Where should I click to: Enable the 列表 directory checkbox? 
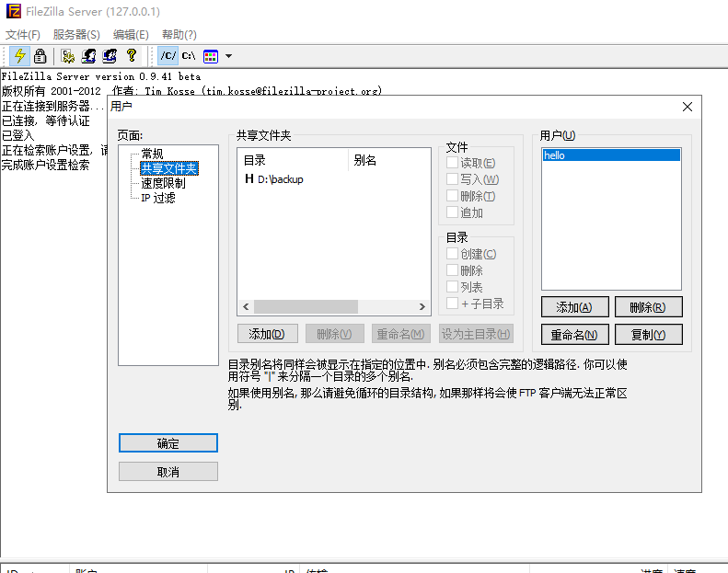click(452, 287)
